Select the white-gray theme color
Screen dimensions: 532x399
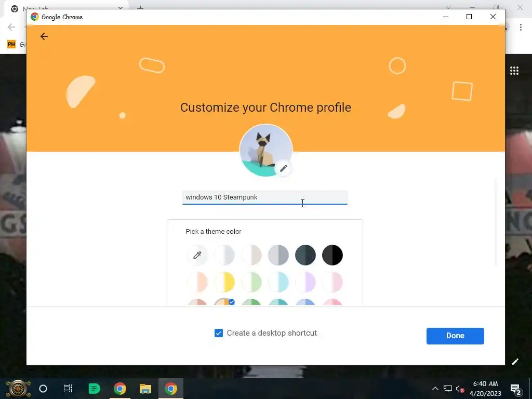point(224,255)
